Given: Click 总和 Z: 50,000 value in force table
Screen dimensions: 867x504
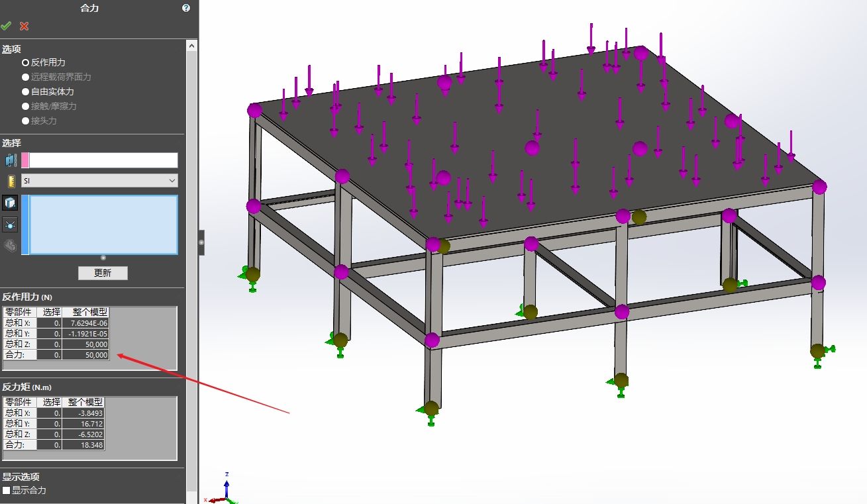Looking at the screenshot, I should point(85,344).
